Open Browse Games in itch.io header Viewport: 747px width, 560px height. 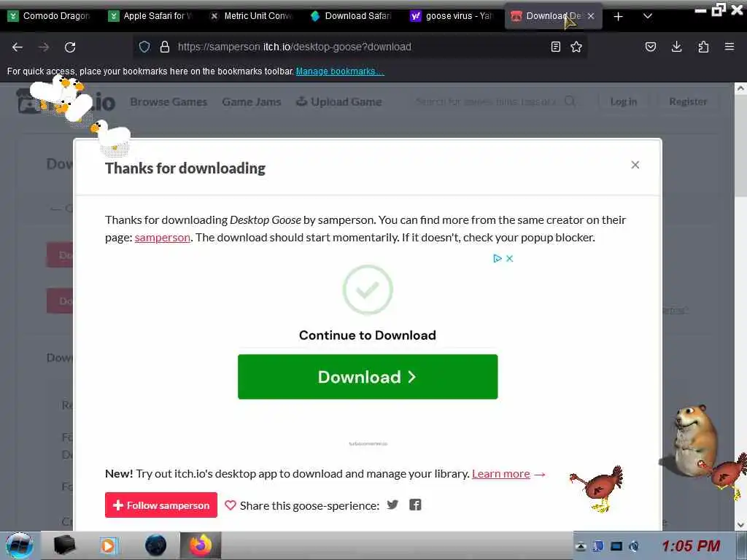point(169,102)
